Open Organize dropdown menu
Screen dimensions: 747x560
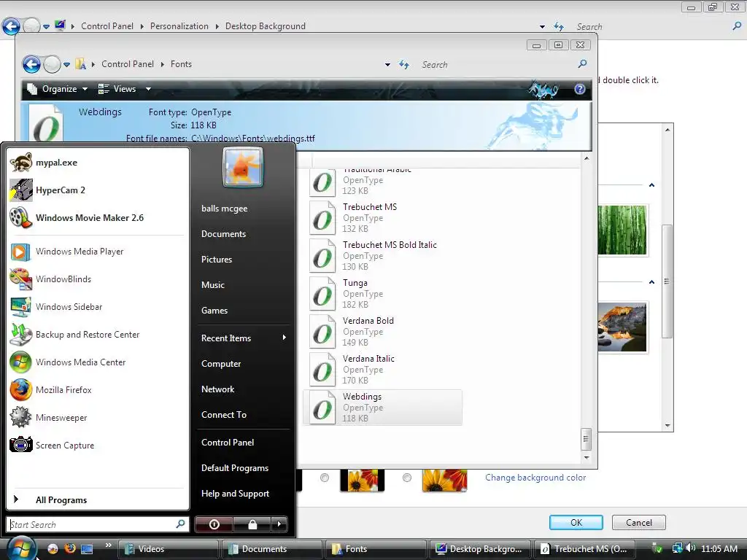pos(58,89)
